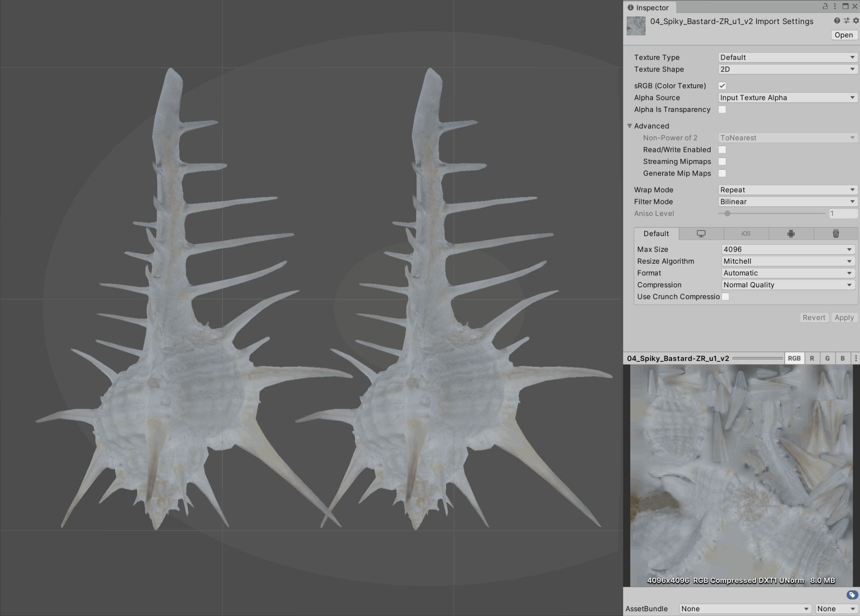
Task: Click the Inspector help question-mark icon
Action: [837, 21]
